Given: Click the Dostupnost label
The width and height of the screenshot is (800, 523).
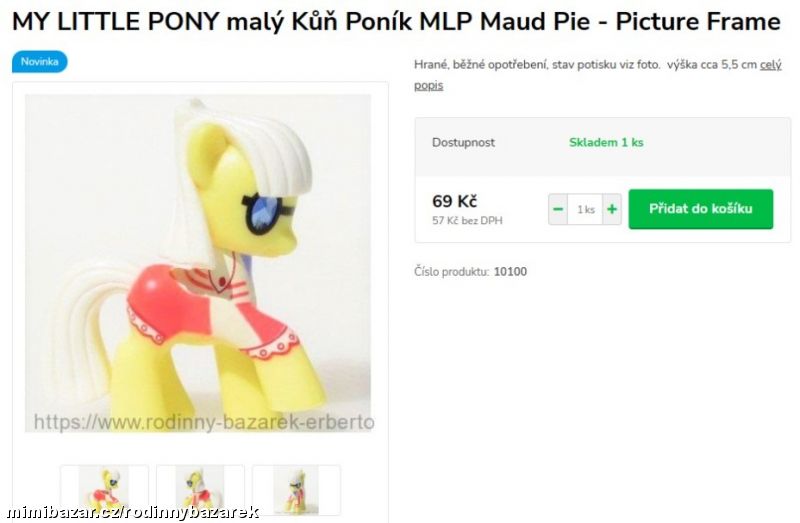Looking at the screenshot, I should coord(463,142).
